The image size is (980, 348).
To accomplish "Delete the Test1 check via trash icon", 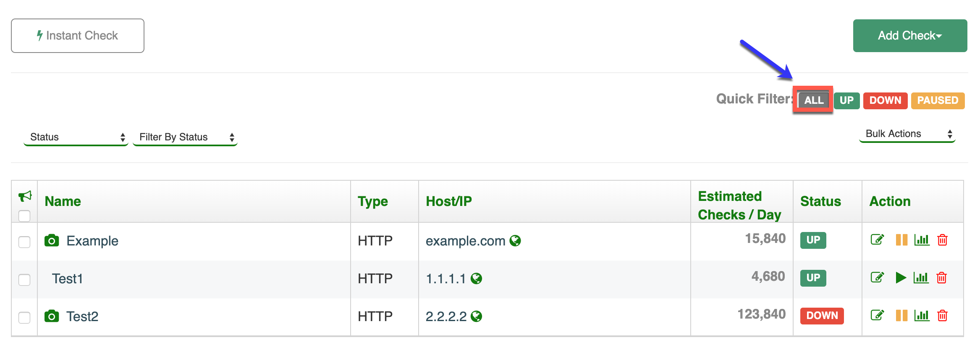I will [x=942, y=277].
